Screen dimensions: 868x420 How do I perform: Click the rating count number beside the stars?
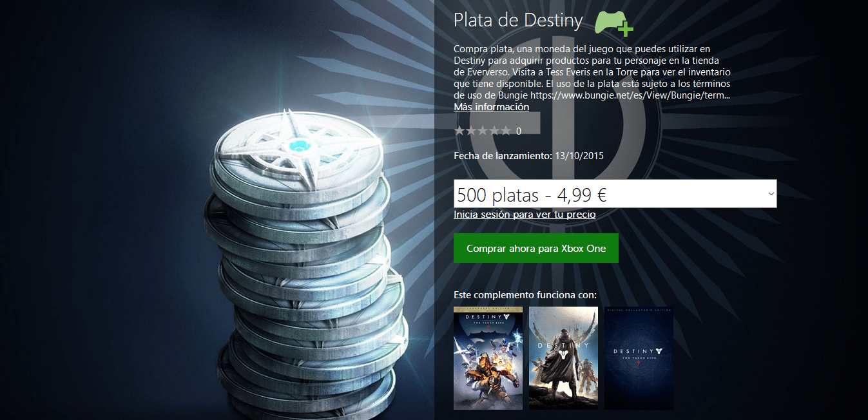519,131
